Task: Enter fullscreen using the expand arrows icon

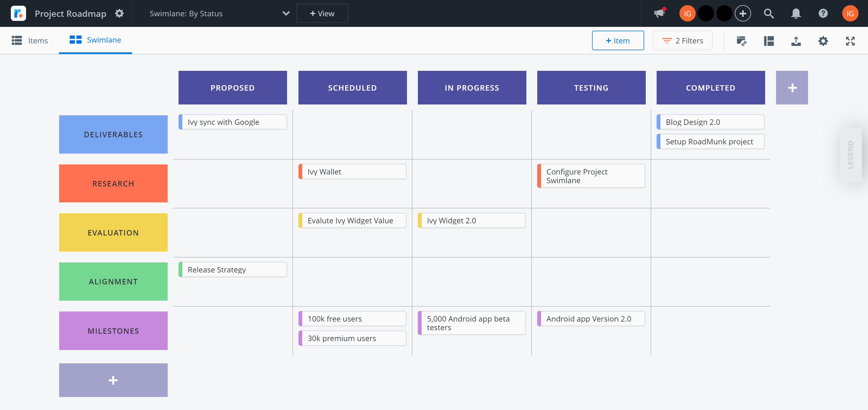Action: tap(850, 41)
